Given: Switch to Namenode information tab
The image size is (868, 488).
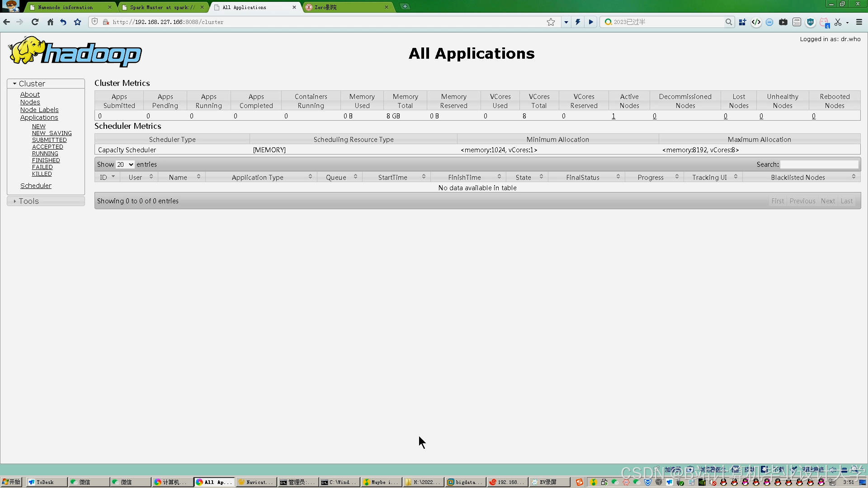Looking at the screenshot, I should coord(66,7).
